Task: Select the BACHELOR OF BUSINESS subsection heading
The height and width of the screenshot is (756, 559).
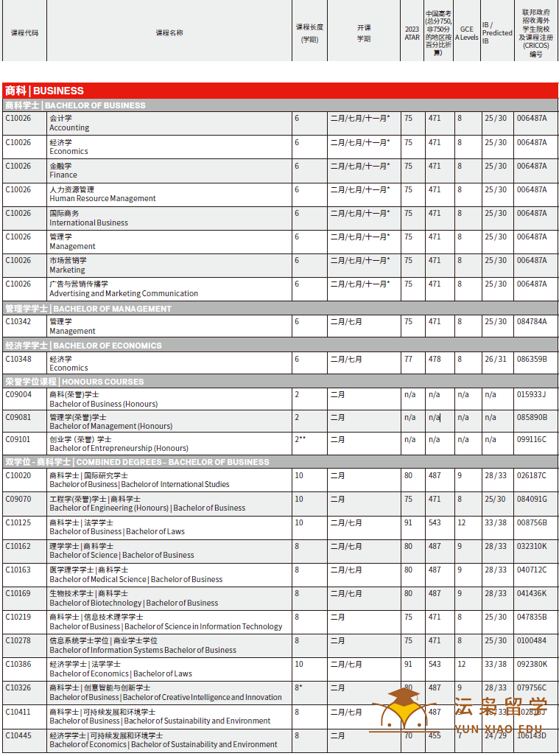Action: tap(280, 105)
